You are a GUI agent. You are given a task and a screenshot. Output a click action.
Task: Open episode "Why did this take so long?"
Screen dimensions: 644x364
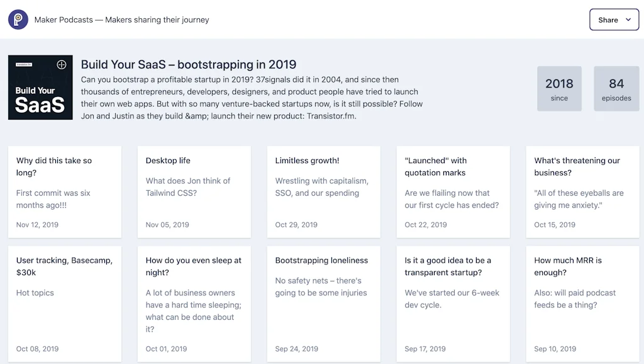click(65, 191)
